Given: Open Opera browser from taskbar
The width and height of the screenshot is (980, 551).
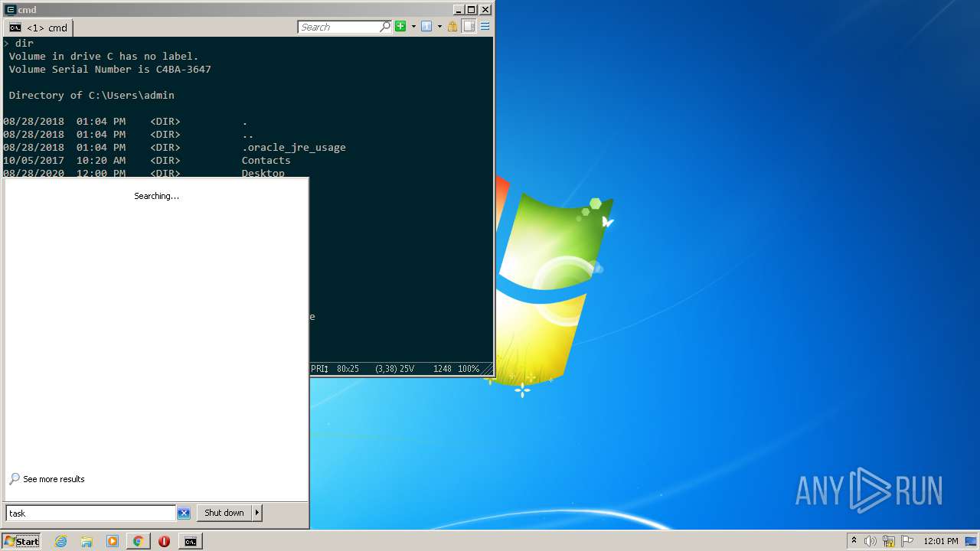Looking at the screenshot, I should [x=164, y=541].
